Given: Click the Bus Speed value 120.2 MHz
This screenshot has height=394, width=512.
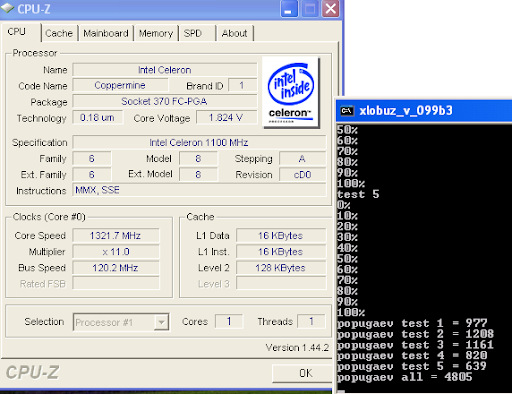Looking at the screenshot, I should pyautogui.click(x=116, y=268).
